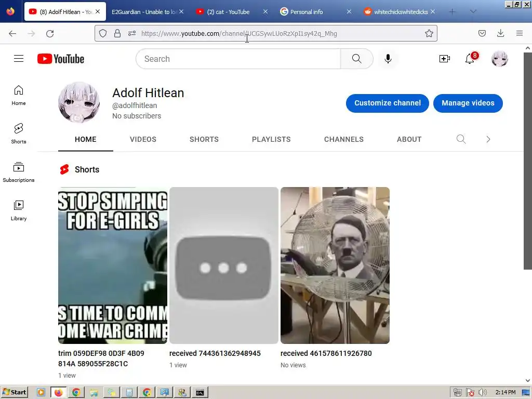
Task: Click Customize channel button
Action: point(388,103)
